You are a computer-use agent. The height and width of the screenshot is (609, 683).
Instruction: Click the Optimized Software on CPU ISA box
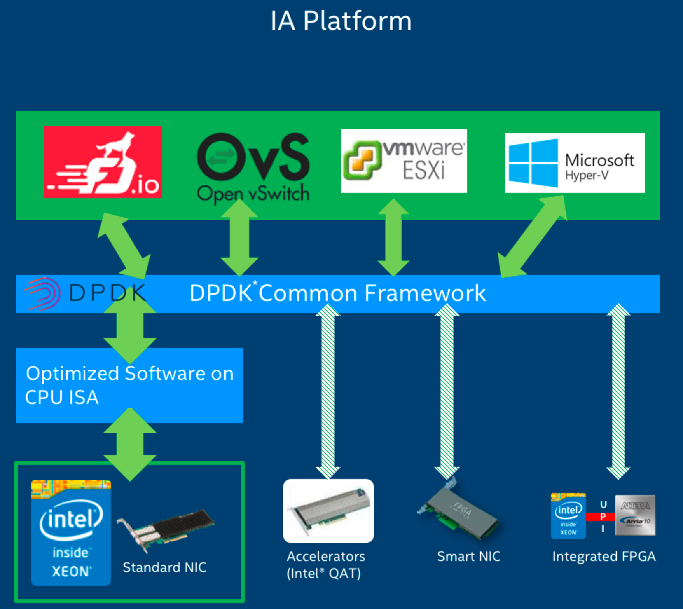[129, 386]
